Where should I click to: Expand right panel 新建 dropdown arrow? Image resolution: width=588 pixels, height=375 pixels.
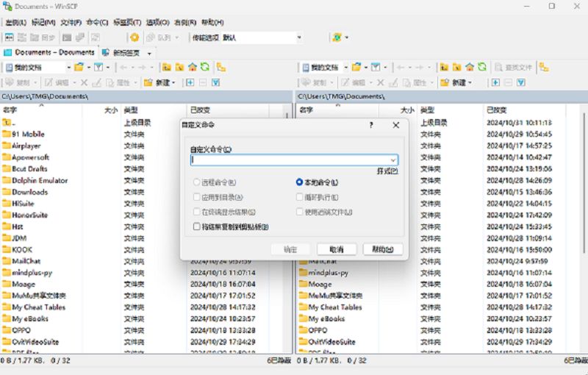(470, 82)
